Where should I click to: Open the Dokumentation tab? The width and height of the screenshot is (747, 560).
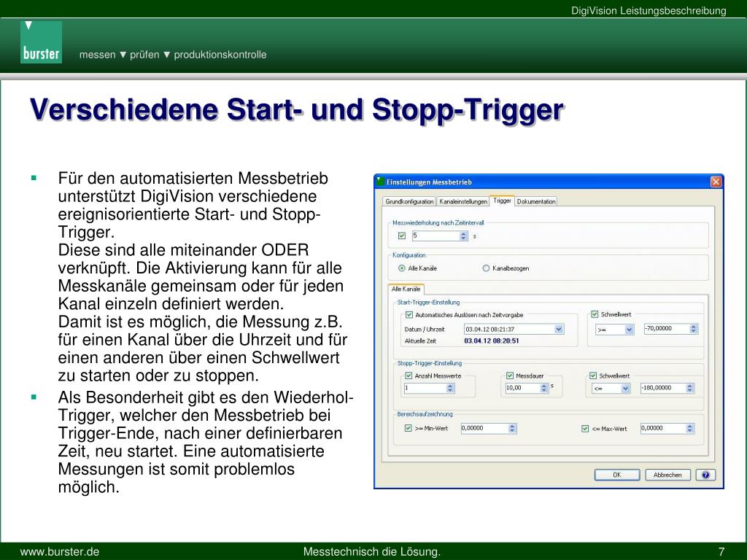(x=536, y=201)
